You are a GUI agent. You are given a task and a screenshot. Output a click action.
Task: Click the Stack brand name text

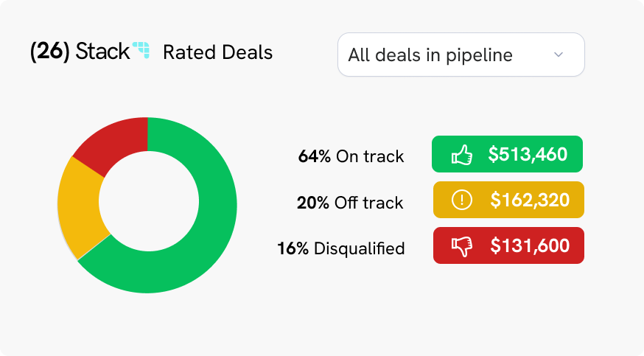(102, 52)
